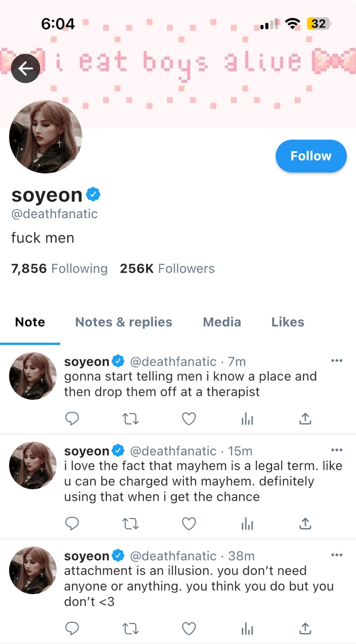This screenshot has height=644, width=356.
Task: Open more options on the 15m note
Action: 337,450
